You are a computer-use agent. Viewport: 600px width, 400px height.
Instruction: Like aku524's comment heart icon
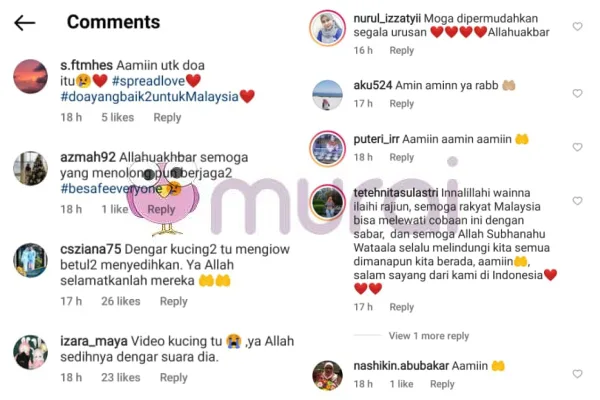pos(577,93)
